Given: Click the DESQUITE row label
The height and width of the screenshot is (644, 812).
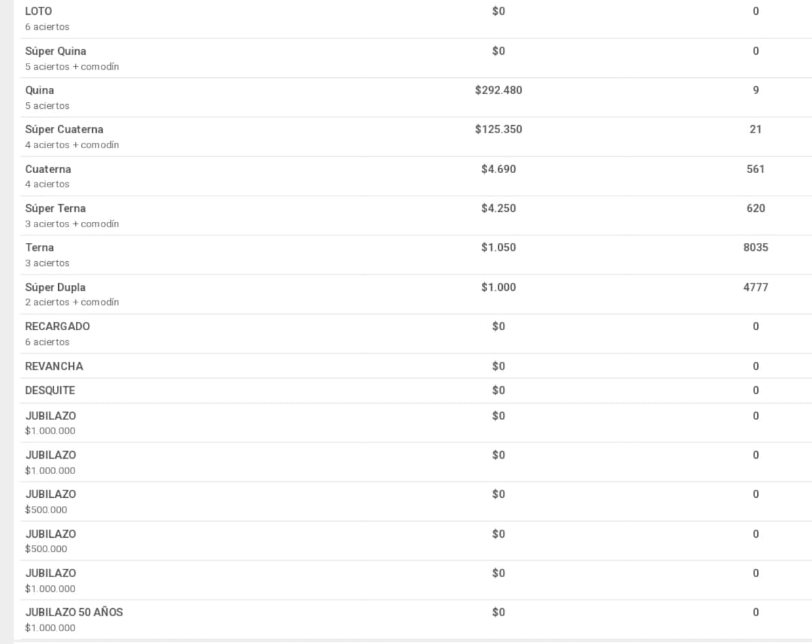Looking at the screenshot, I should coord(50,390).
